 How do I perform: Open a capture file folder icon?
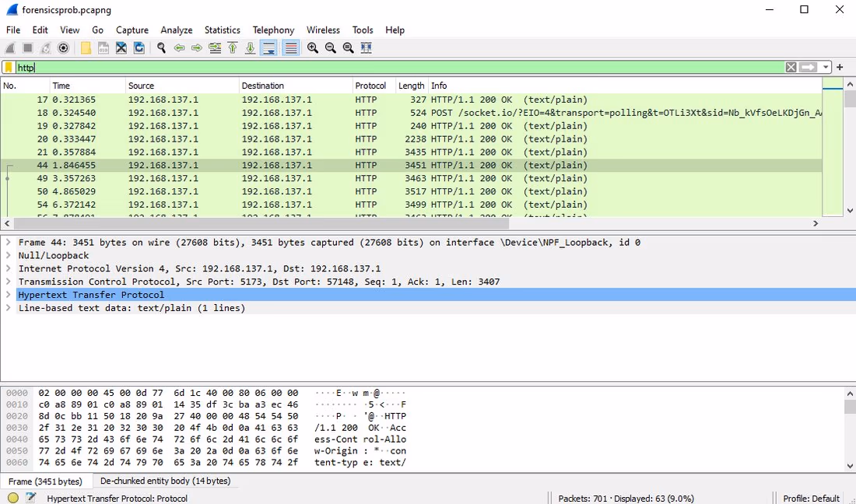[x=86, y=48]
